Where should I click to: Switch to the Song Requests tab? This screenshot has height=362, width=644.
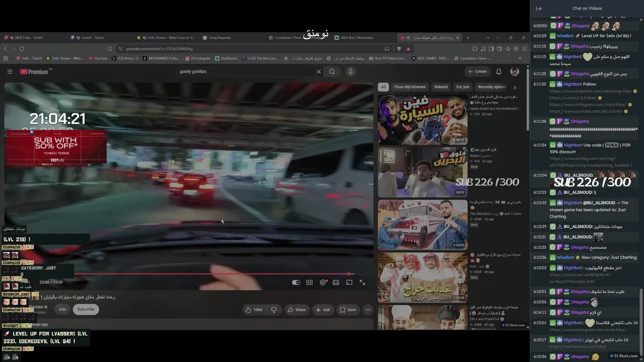click(x=232, y=38)
